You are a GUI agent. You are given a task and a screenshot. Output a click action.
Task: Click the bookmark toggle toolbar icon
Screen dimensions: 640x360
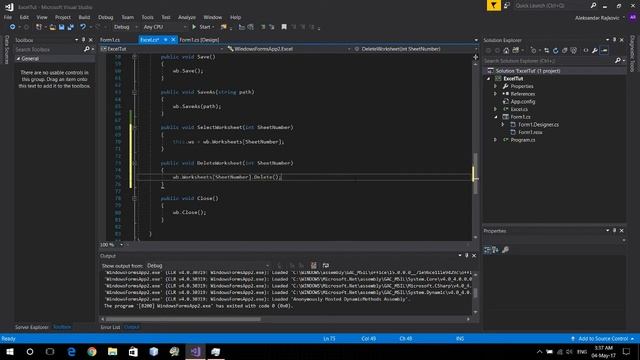click(284, 27)
